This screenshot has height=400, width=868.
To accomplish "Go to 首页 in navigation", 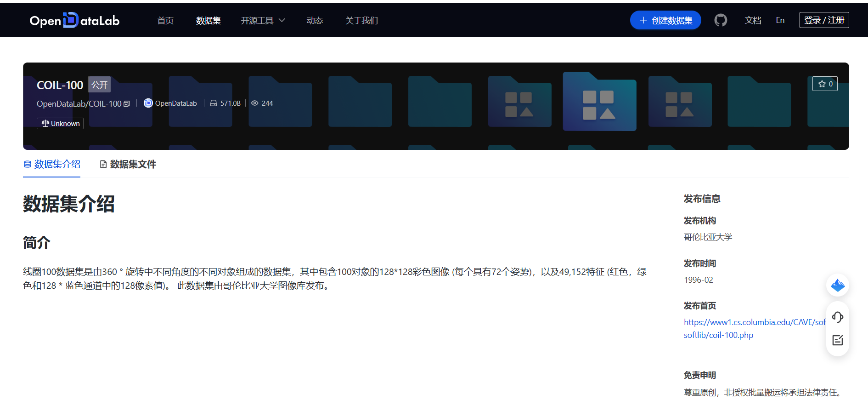I will click(165, 20).
